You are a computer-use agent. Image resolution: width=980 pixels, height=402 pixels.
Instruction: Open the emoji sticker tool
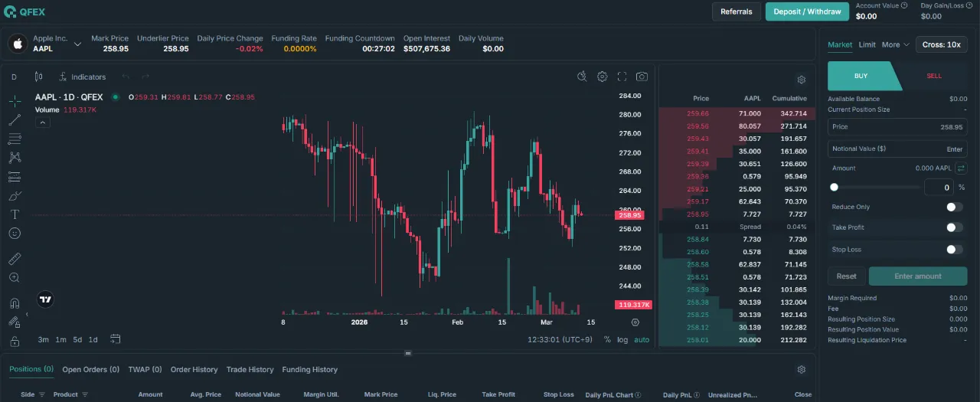coord(15,233)
